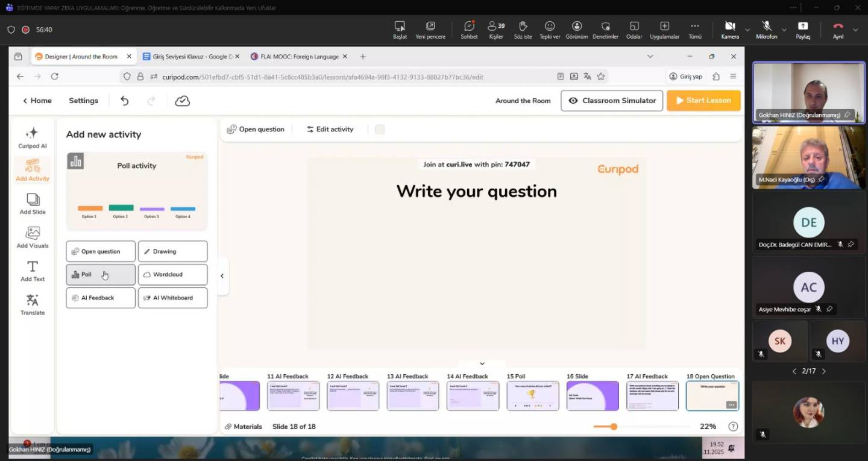Click the undo arrow icon
Image resolution: width=868 pixels, height=461 pixels.
pos(125,101)
